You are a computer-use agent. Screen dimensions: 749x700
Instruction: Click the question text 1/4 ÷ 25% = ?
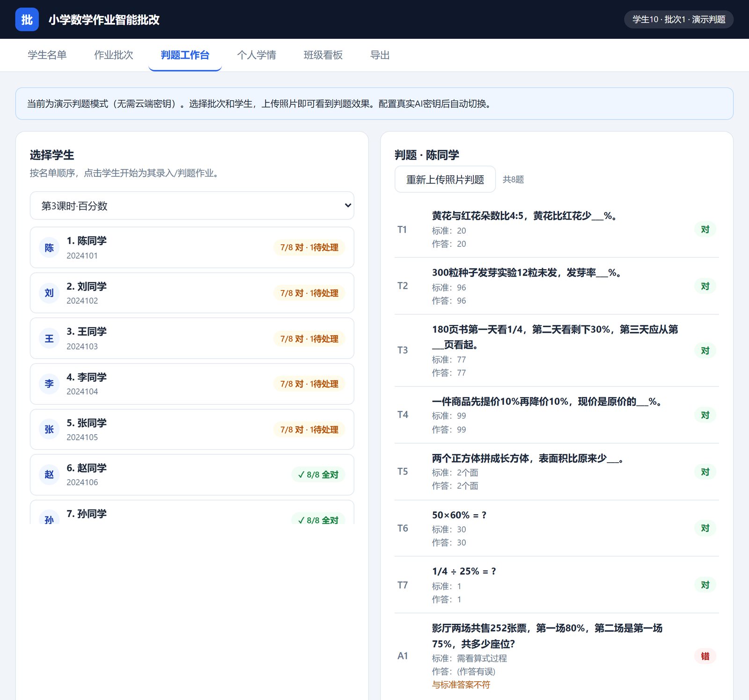tap(464, 571)
